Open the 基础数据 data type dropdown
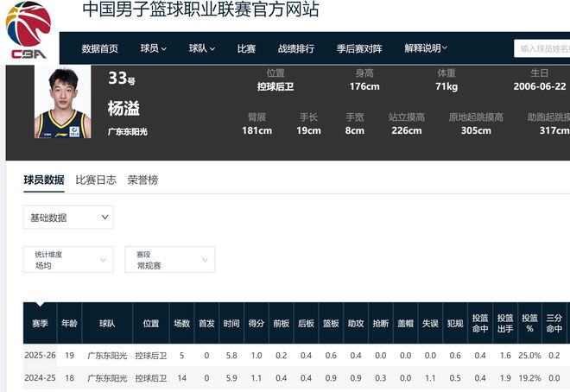570x392 pixels. pos(68,218)
